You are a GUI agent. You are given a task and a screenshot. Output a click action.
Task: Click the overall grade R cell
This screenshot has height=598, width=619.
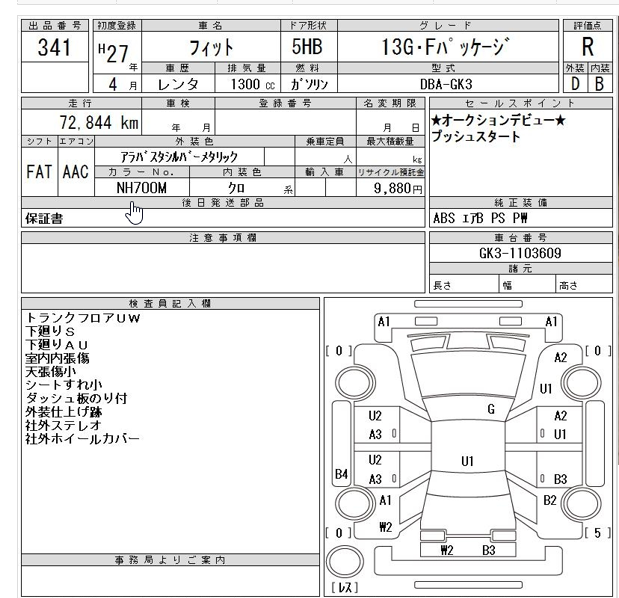click(x=587, y=48)
